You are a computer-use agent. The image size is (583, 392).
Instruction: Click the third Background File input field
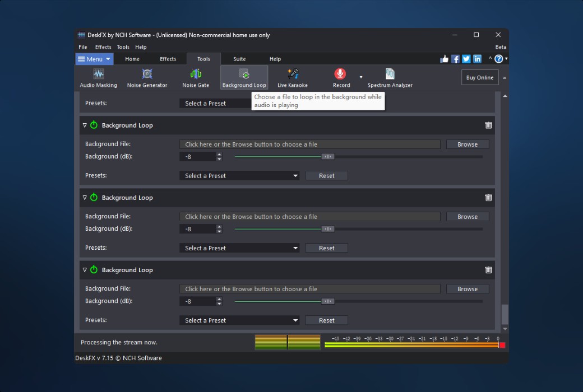[309, 289]
